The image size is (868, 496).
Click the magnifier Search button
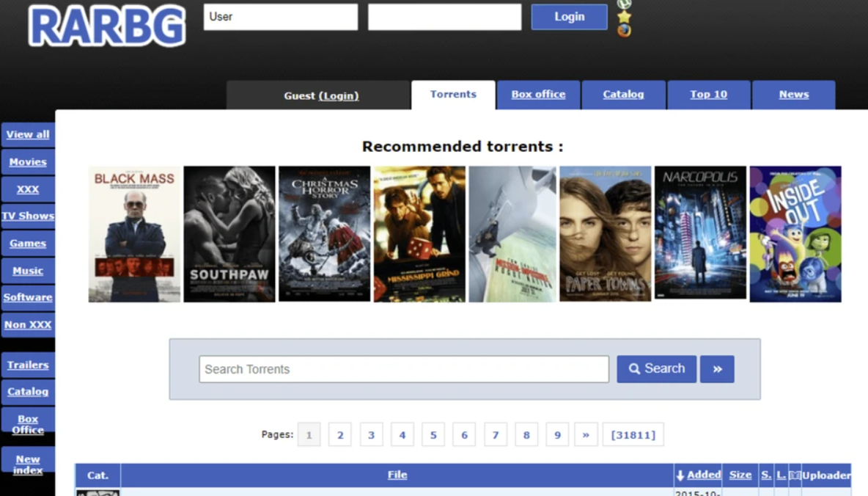point(657,369)
